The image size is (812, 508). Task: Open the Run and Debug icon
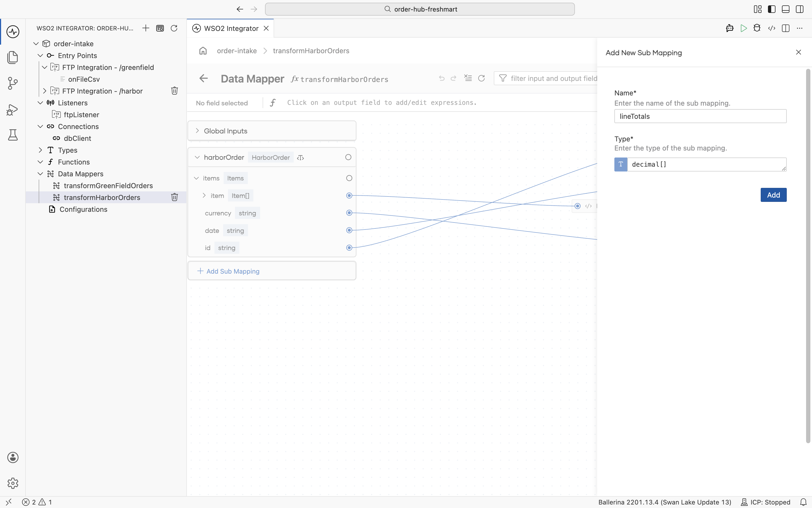point(13,110)
